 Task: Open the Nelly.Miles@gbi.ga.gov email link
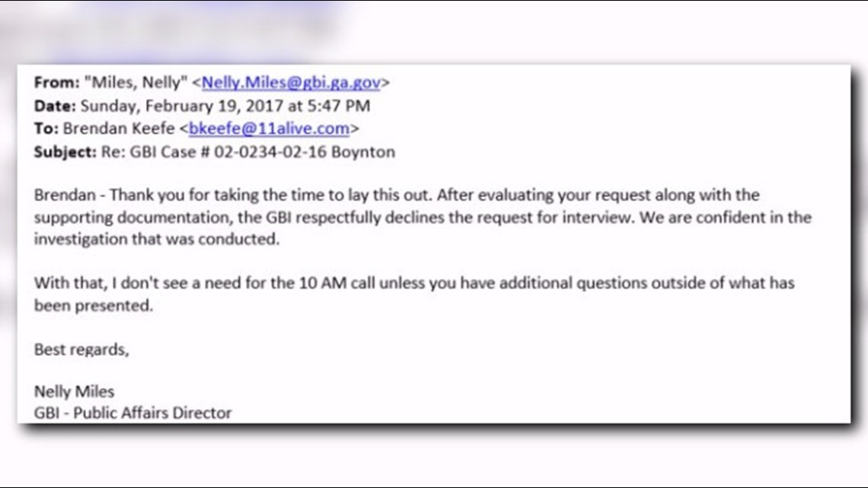291,82
